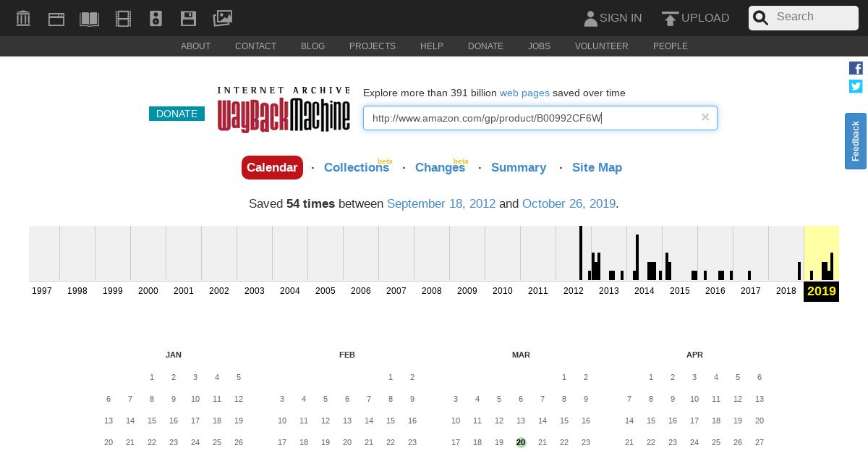This screenshot has height=456, width=868.
Task: Clear the URL field with X
Action: [705, 117]
